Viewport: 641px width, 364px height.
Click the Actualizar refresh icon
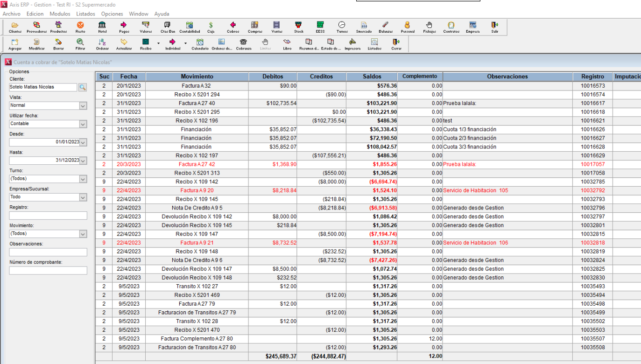click(x=124, y=44)
